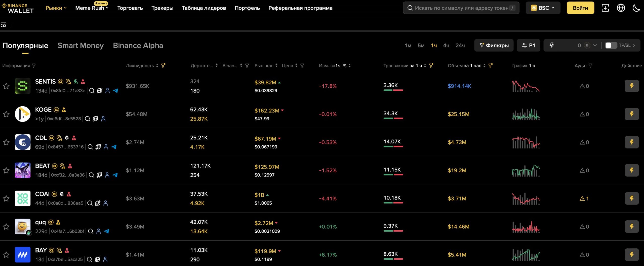Click the liquidity column filter icon

point(163,66)
